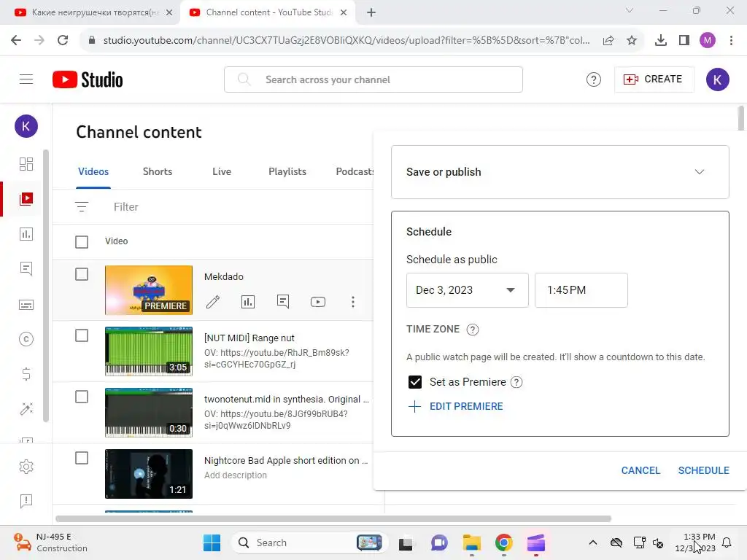
Task: Open Studio Settings gear icon
Action: tap(26, 467)
